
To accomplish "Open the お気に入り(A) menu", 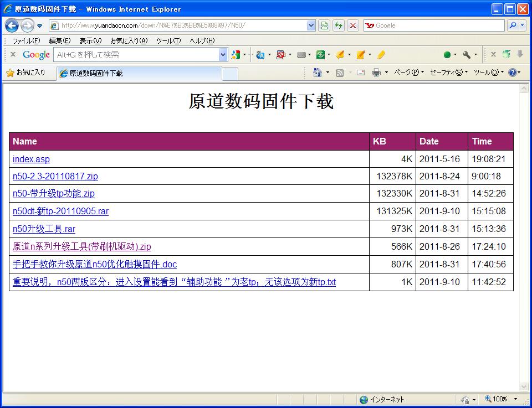I will pos(129,41).
